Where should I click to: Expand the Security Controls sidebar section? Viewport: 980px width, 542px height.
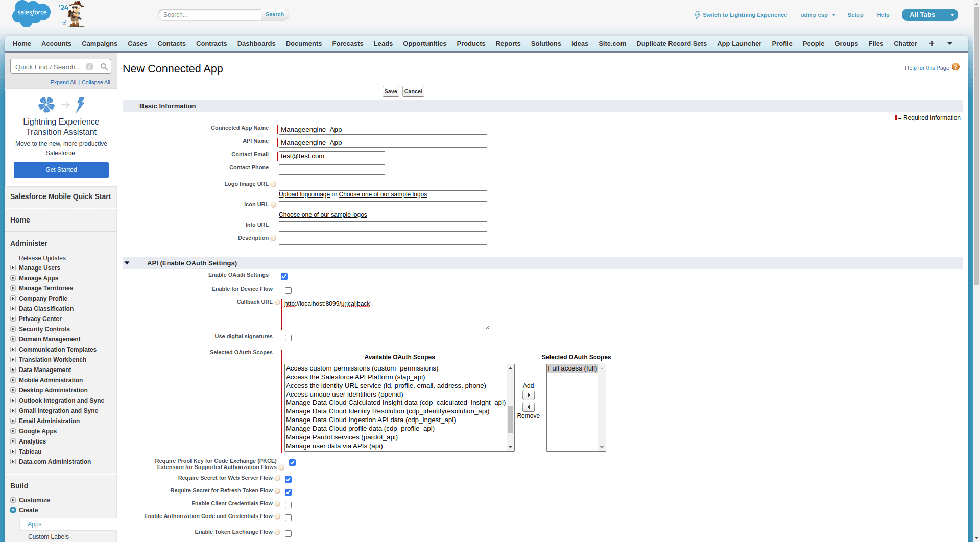click(13, 329)
